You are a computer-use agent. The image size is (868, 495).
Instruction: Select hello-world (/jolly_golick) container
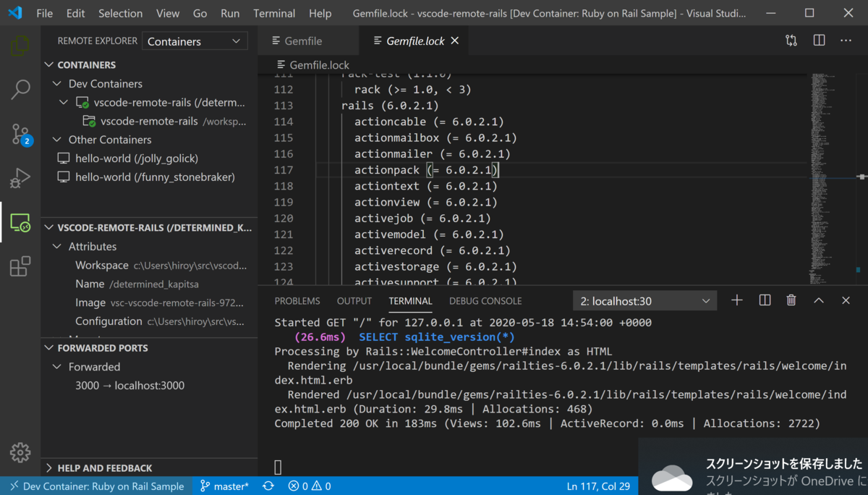(149, 158)
